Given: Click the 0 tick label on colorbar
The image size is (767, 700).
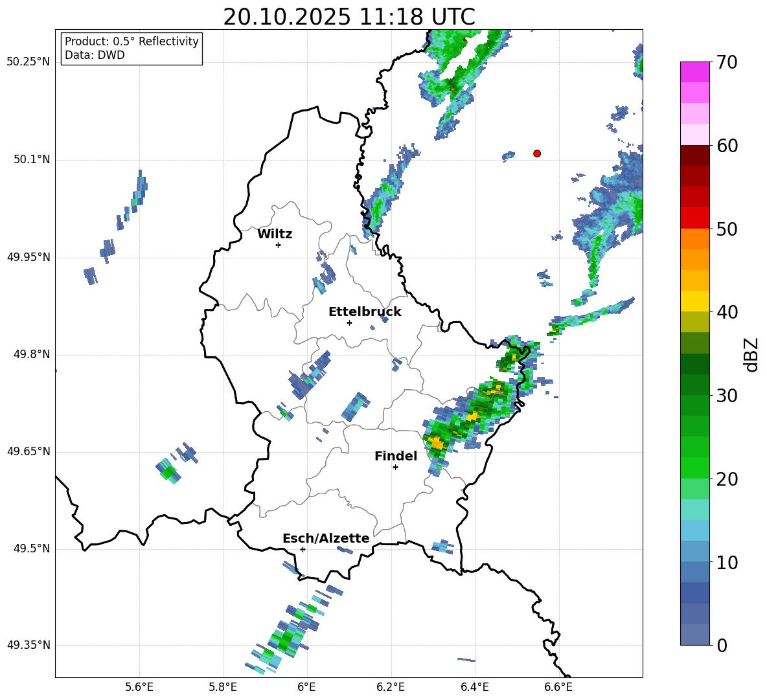Looking at the screenshot, I should click(x=722, y=646).
